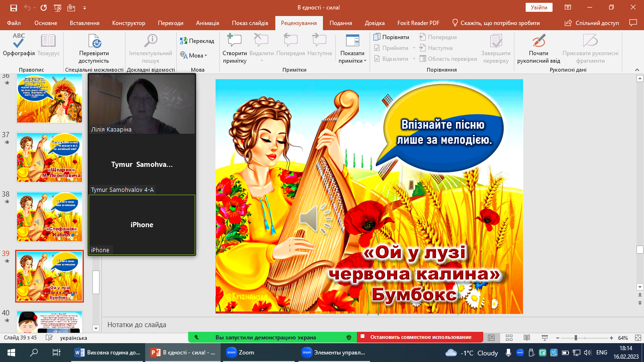Click the Tell me search box
The width and height of the screenshot is (644, 362).
pos(495,23)
